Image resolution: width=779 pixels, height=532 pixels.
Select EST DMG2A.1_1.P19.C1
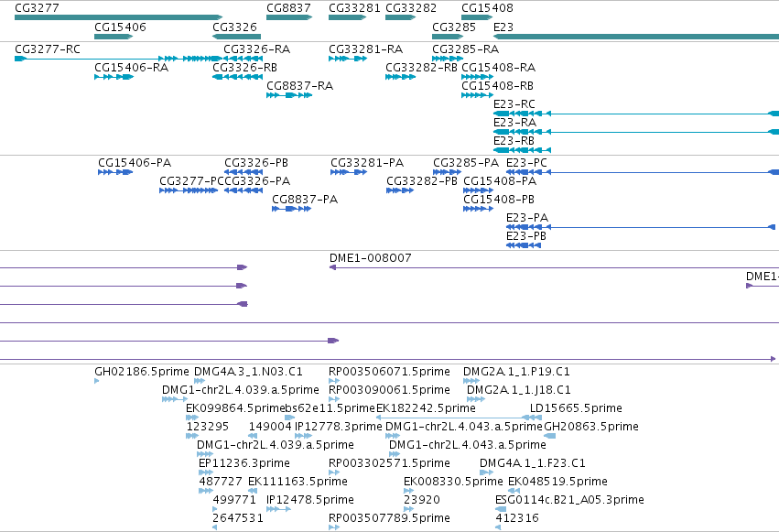pos(471,381)
